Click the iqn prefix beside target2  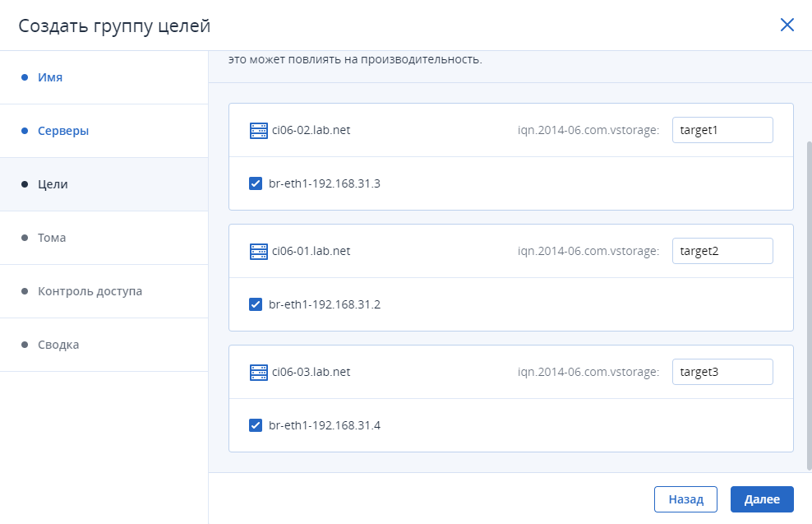(588, 251)
